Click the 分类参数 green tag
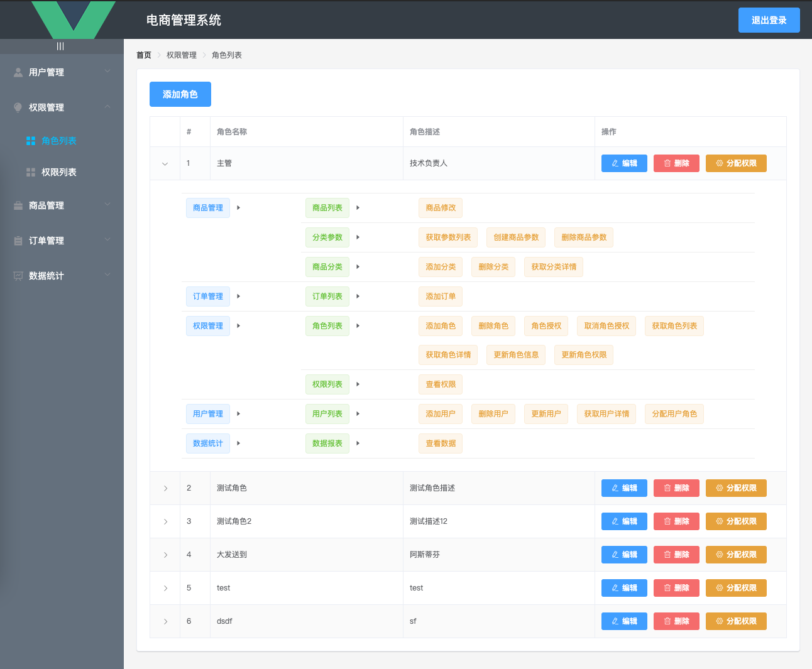The height and width of the screenshot is (669, 812). coord(327,237)
